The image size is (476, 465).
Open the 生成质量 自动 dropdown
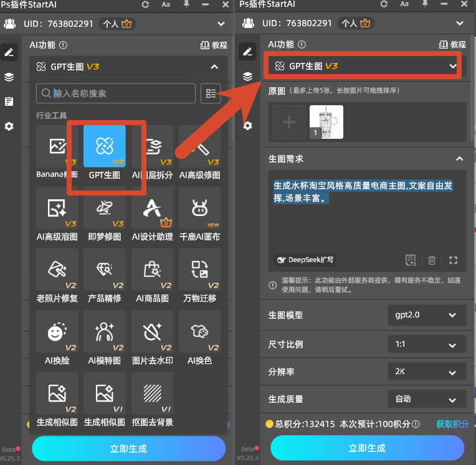[427, 399]
